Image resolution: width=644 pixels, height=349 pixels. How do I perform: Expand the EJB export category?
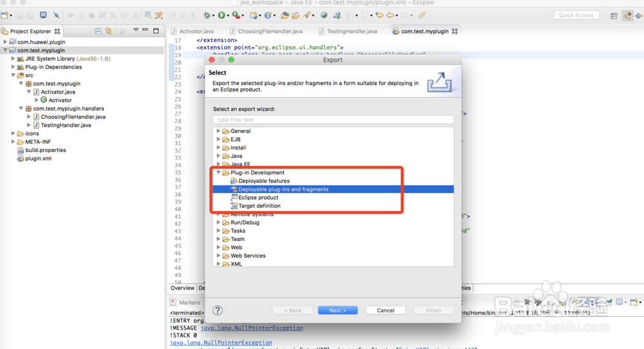218,139
